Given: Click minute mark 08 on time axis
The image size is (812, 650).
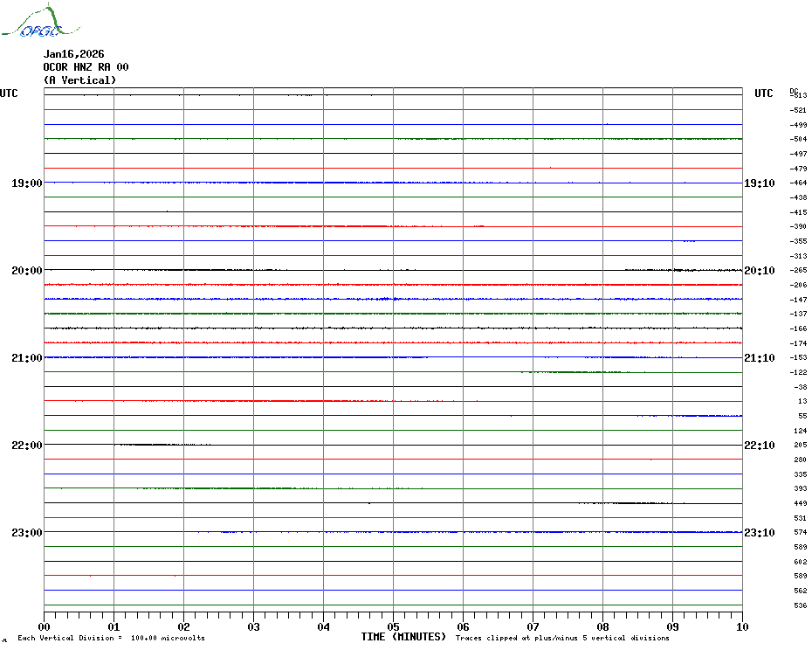Looking at the screenshot, I should click(602, 626).
